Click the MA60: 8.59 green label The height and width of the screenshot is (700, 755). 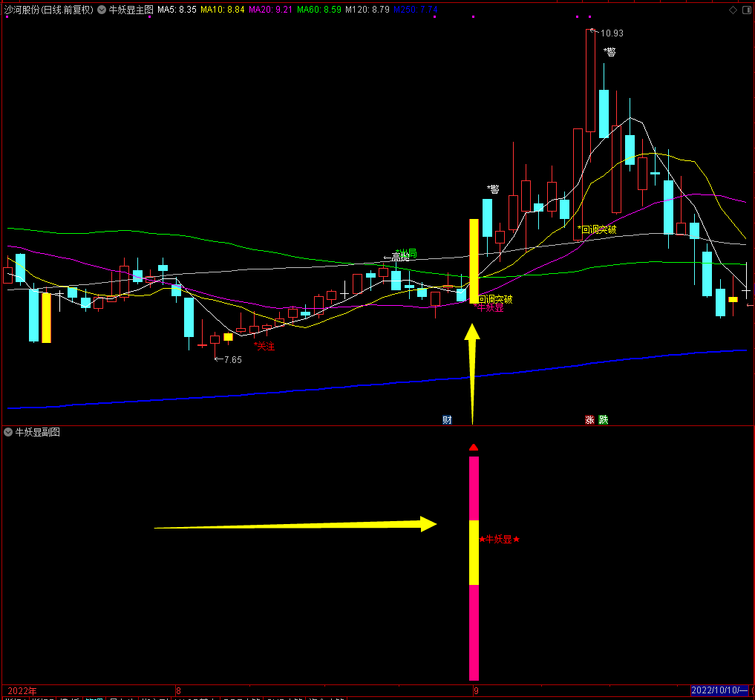[x=318, y=10]
